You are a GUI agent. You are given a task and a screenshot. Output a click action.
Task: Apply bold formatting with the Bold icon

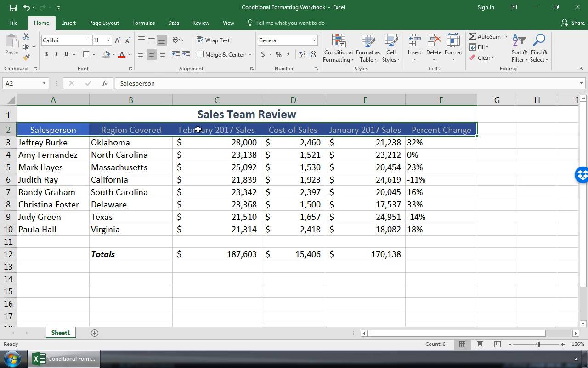[45, 54]
